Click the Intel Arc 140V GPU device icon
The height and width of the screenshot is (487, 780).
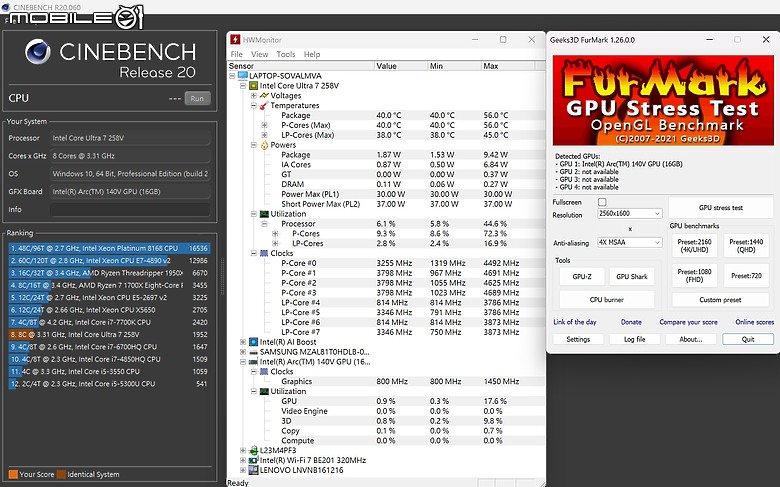tap(253, 362)
